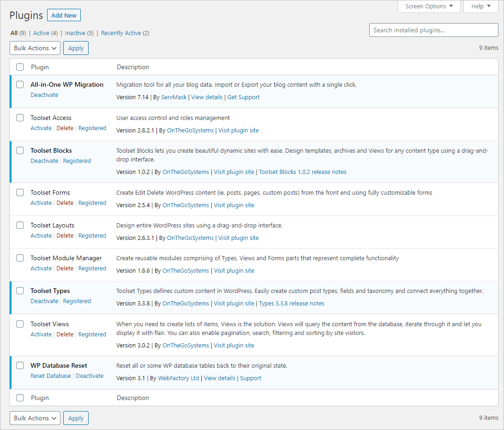The width and height of the screenshot is (504, 430).
Task: Visit plugin site for Toolset Access
Action: [239, 131]
